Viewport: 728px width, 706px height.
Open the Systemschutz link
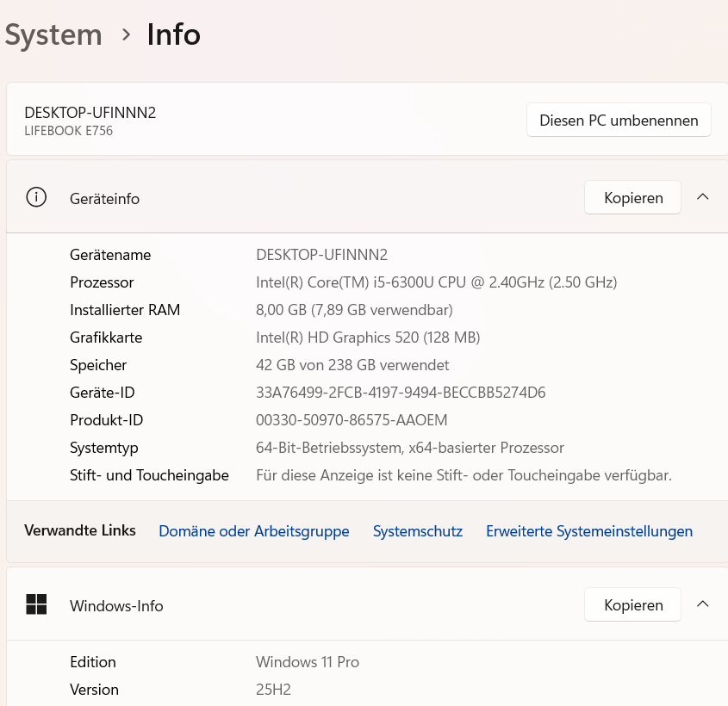point(418,531)
